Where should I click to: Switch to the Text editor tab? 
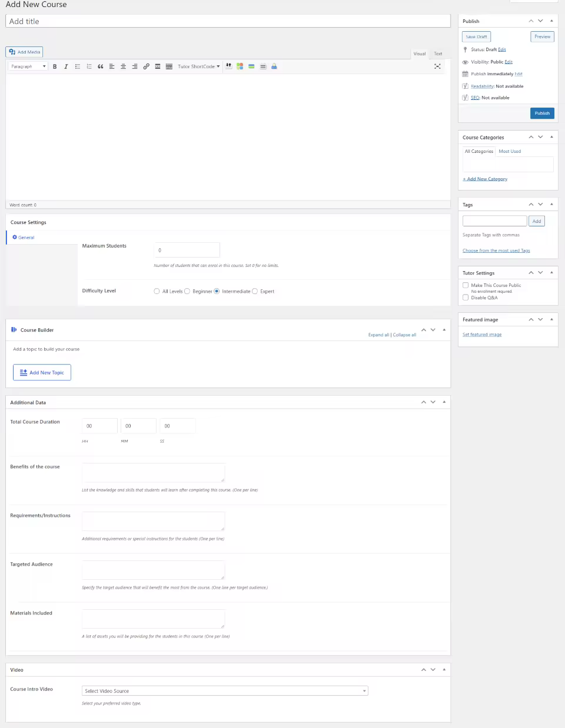pyautogui.click(x=438, y=54)
